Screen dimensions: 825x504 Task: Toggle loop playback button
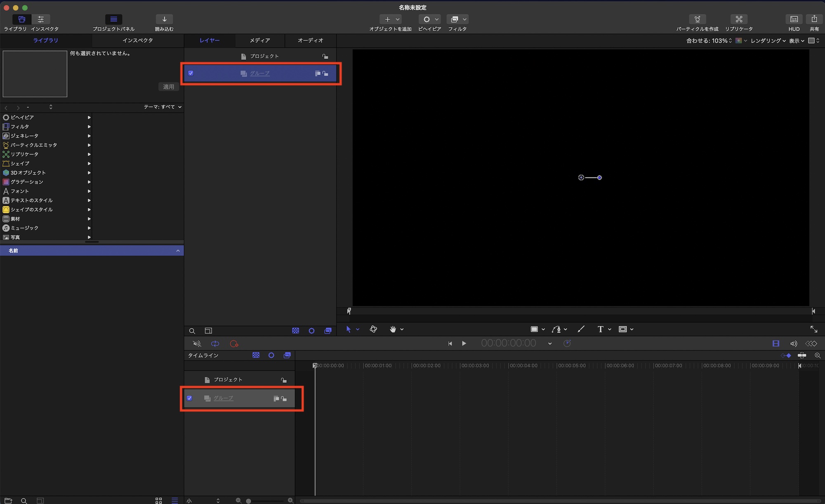click(215, 344)
